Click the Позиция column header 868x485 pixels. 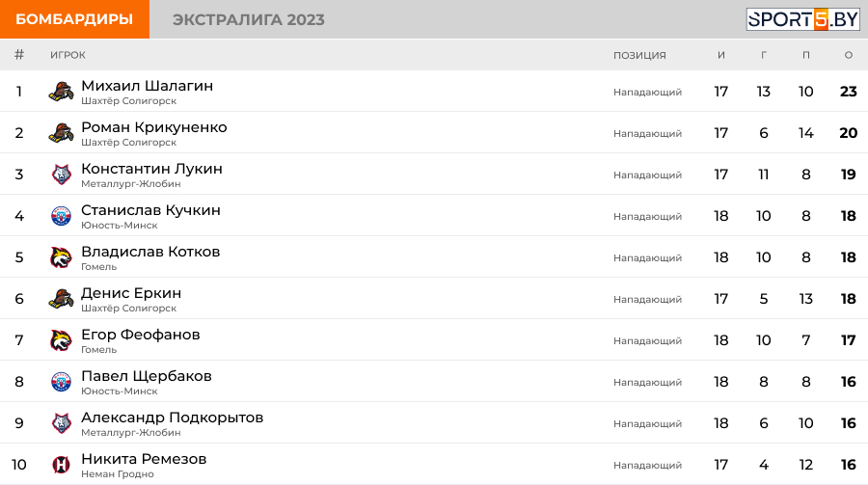tap(639, 55)
